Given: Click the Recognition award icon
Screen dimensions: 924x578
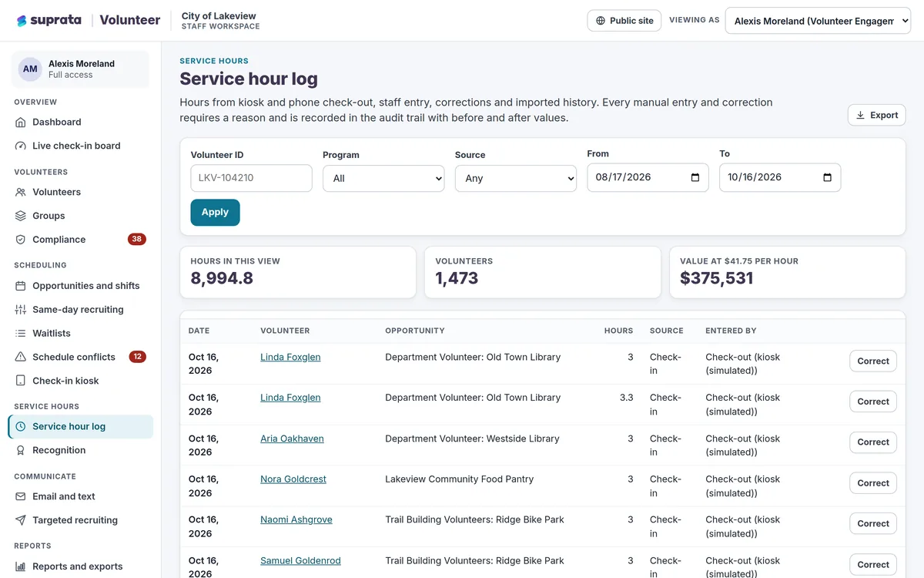Looking at the screenshot, I should pyautogui.click(x=21, y=450).
